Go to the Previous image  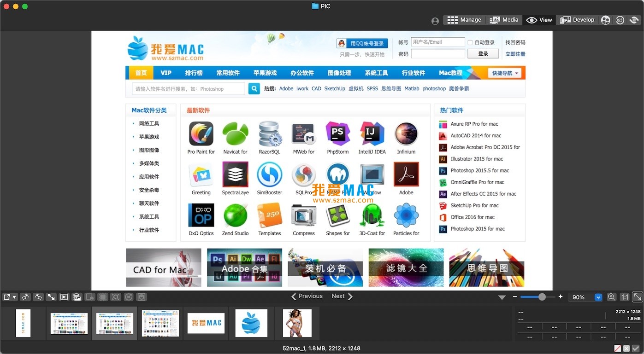click(307, 296)
